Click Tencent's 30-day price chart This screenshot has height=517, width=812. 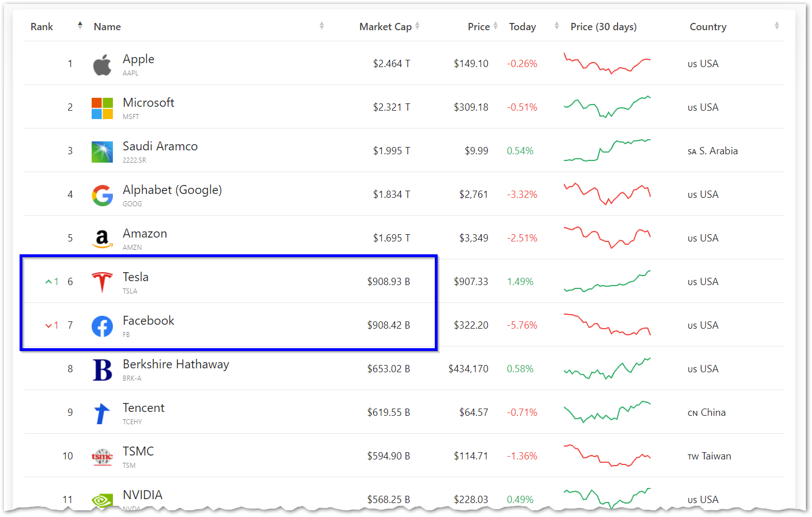[x=607, y=412]
